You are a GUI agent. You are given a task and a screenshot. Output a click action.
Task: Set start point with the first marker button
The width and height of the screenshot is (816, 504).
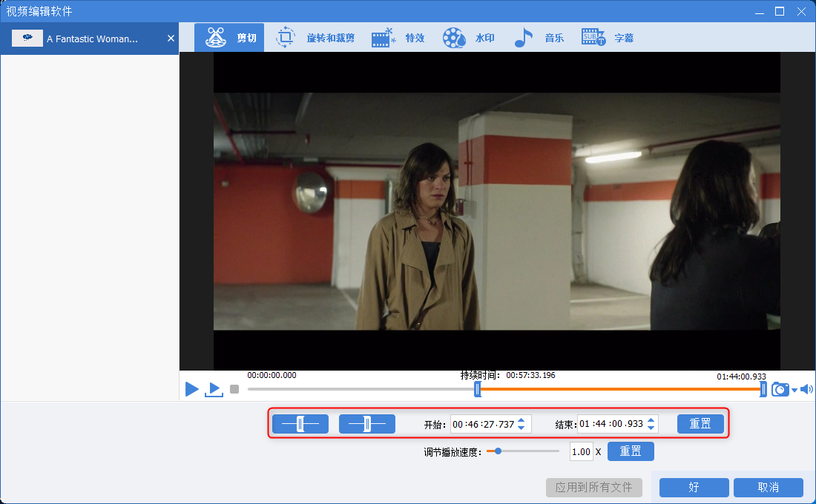(300, 424)
